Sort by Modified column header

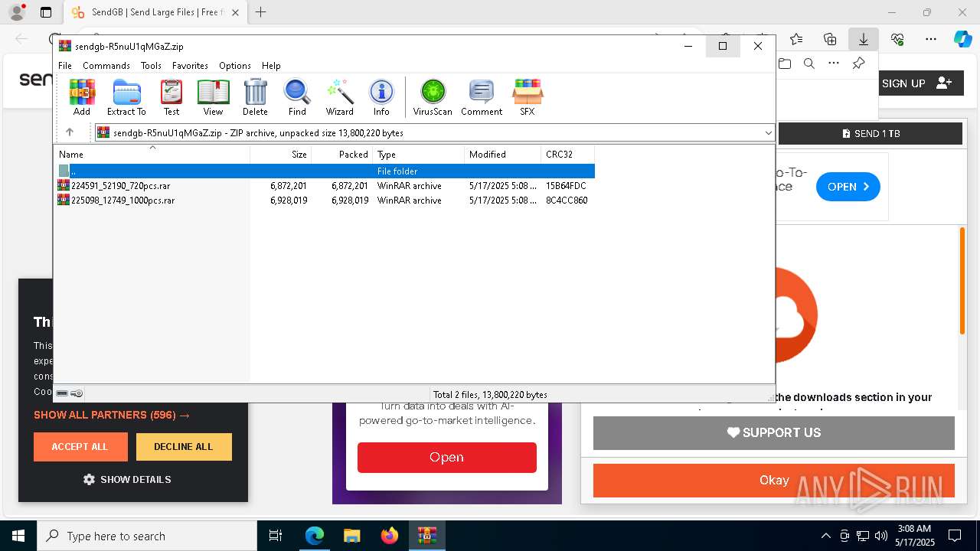(x=503, y=155)
